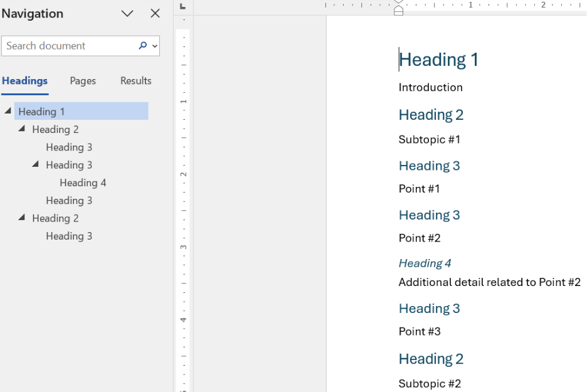Select the last Heading 3 in Navigation pane
Image resolution: width=587 pixels, height=392 pixels.
69,236
